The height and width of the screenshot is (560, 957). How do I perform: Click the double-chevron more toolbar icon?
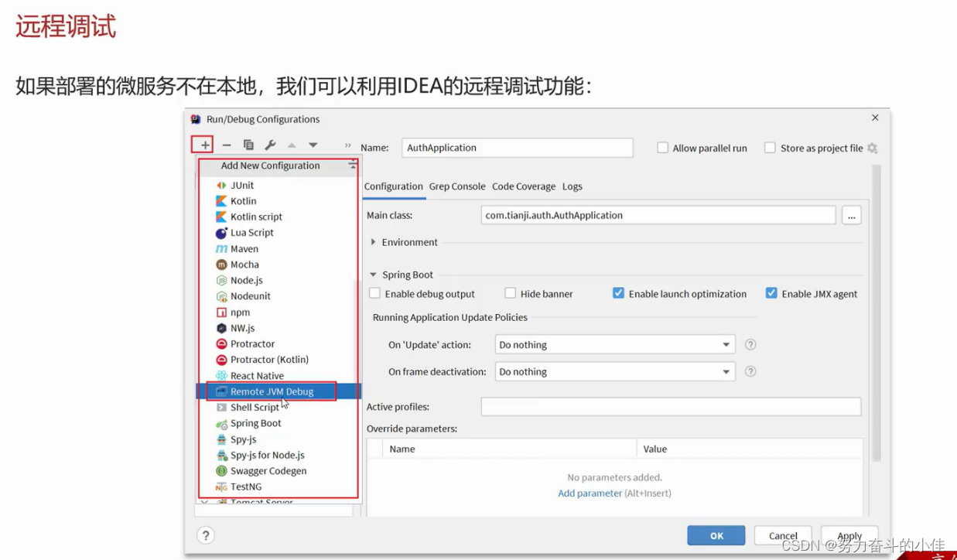coord(348,145)
